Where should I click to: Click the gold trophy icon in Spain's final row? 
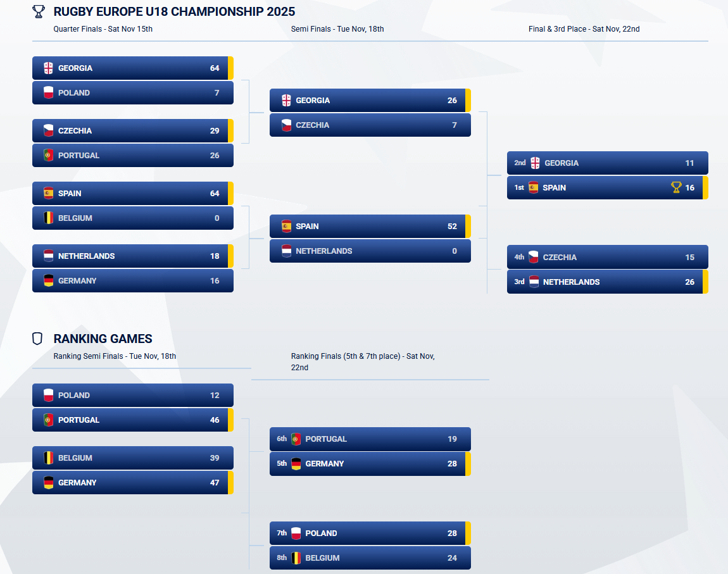coord(676,187)
